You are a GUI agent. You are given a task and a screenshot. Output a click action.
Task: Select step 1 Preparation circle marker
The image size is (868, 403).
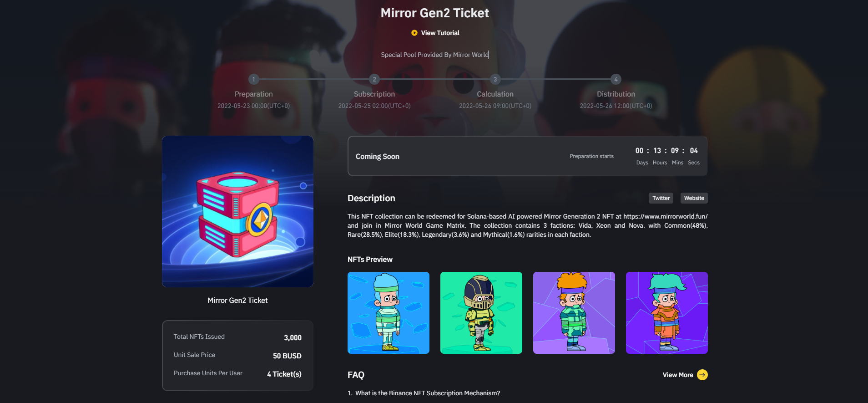[x=254, y=79]
